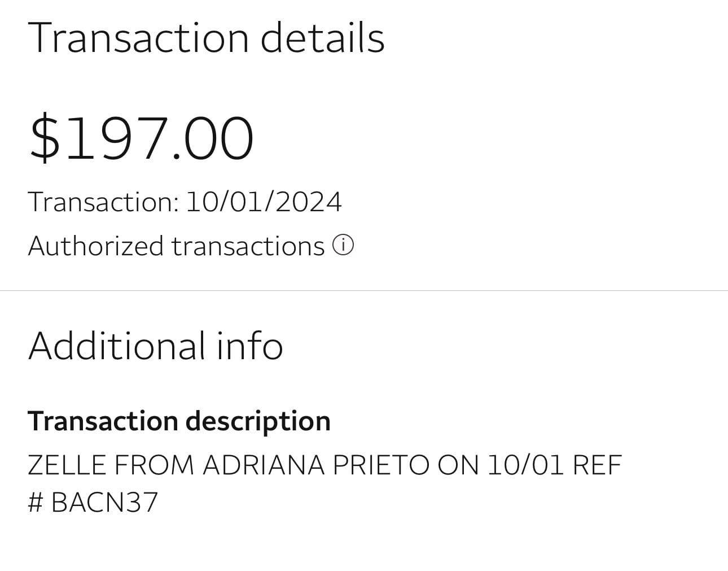The height and width of the screenshot is (571, 728).
Task: Click the "Transaction:" date label
Action: coord(103,202)
